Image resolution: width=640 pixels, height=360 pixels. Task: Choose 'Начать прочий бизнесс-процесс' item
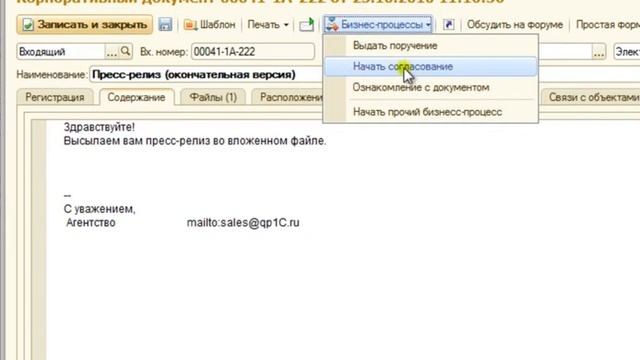(x=431, y=112)
